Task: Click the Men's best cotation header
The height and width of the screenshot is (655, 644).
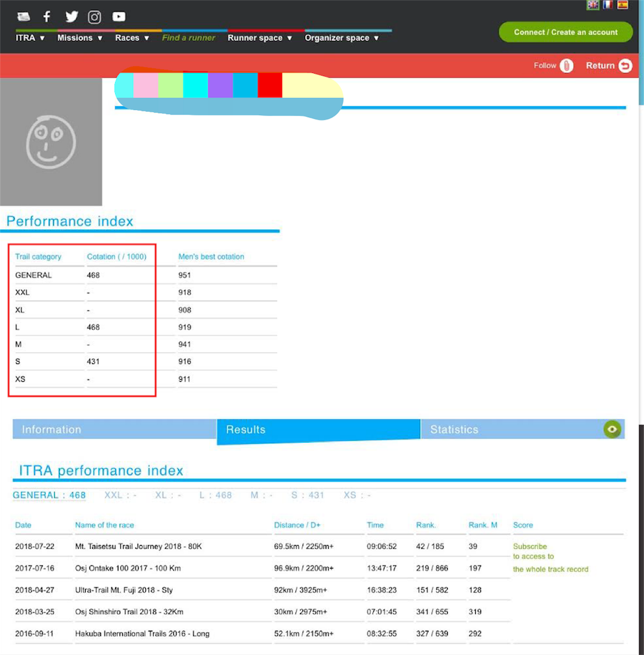Action: pos(211,256)
